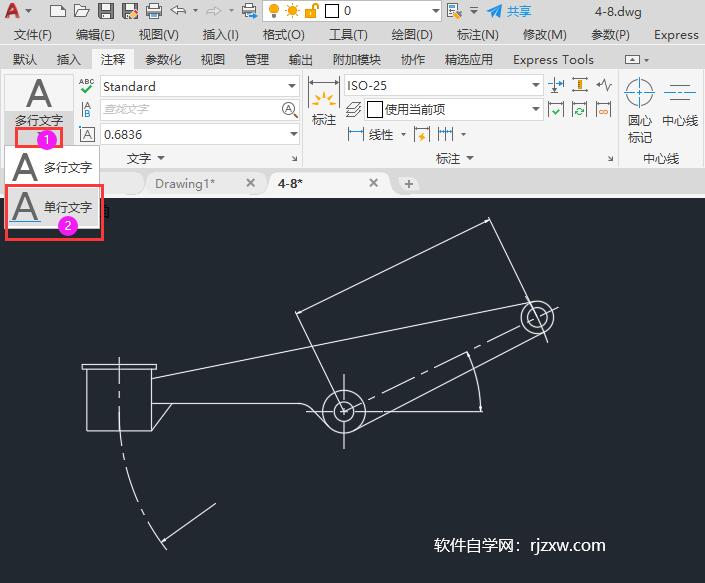
Task: Open Quick Access Toolbar customize arrow
Action: pos(474,11)
